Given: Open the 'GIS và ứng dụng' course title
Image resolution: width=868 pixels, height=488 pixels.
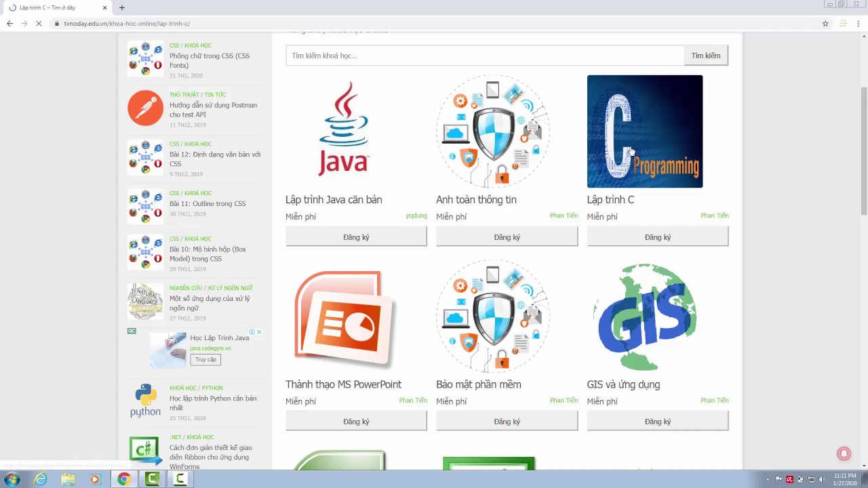Looking at the screenshot, I should click(x=623, y=384).
